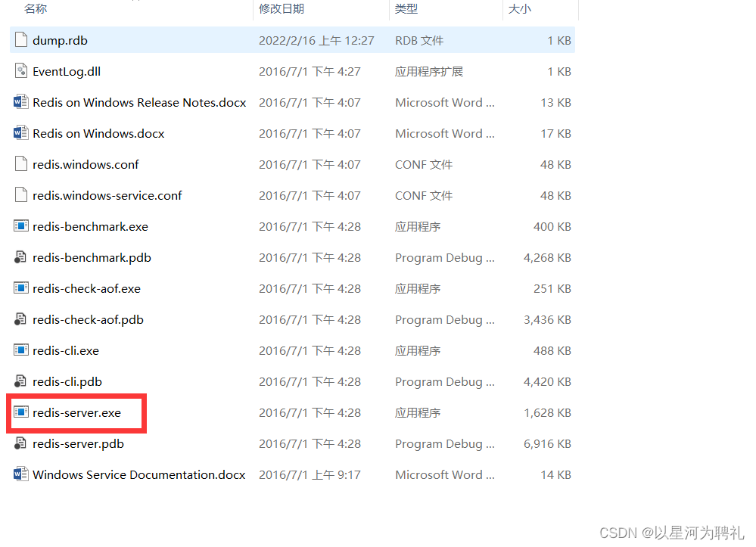
Task: Click the Word icon beside Redis on Windows Release Notes.docx
Action: [20, 102]
